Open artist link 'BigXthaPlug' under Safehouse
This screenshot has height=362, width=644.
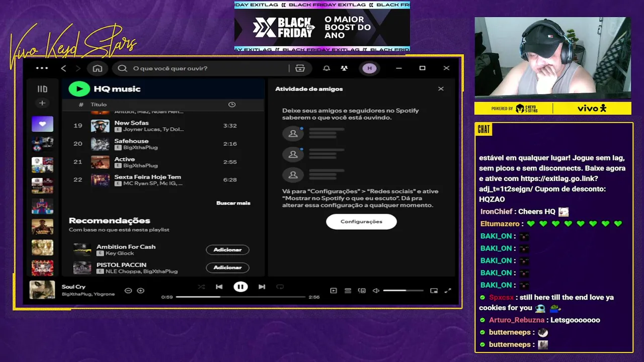point(140,147)
